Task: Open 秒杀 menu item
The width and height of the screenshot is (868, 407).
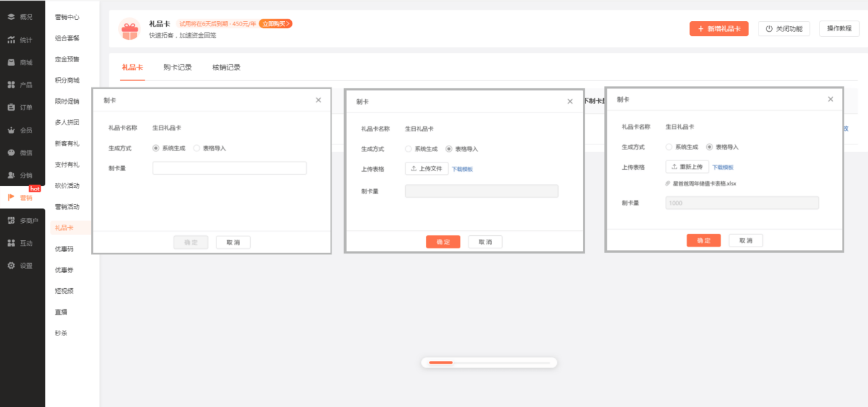Action: coord(61,333)
